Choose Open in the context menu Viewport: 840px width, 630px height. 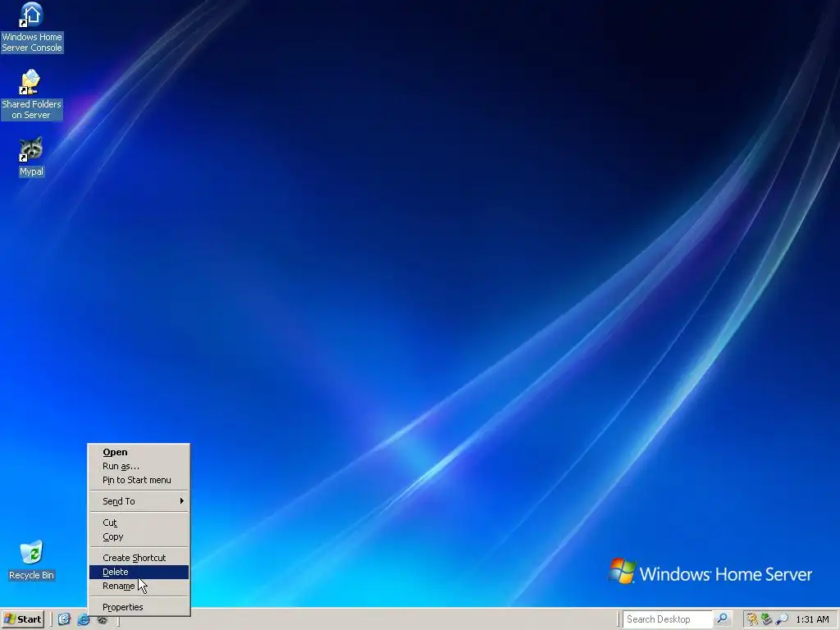pyautogui.click(x=139, y=452)
